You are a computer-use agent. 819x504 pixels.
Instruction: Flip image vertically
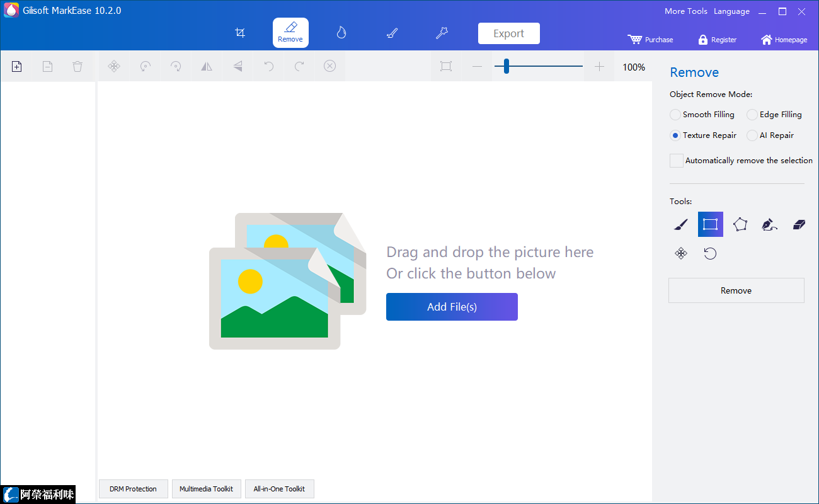click(x=238, y=66)
